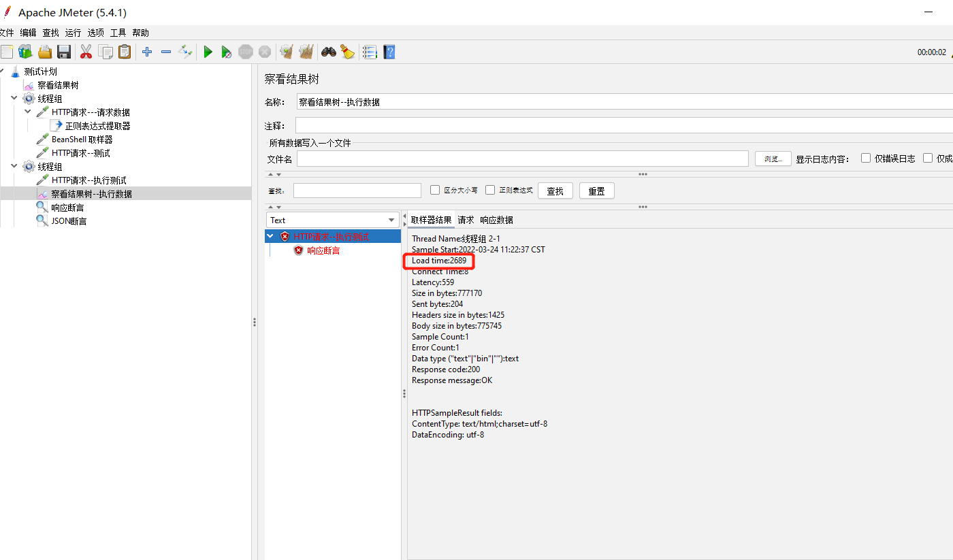Open the 帮助 menu

[140, 33]
